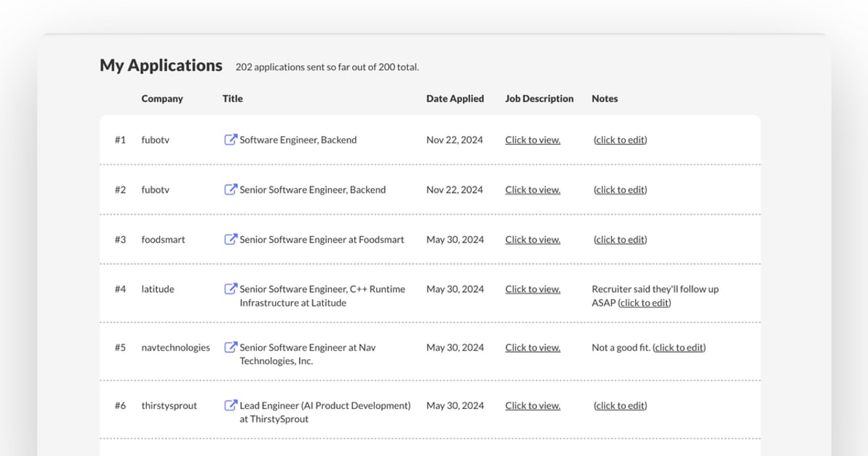Select company name 'foodsmart'
This screenshot has height=456, width=868.
coord(163,240)
